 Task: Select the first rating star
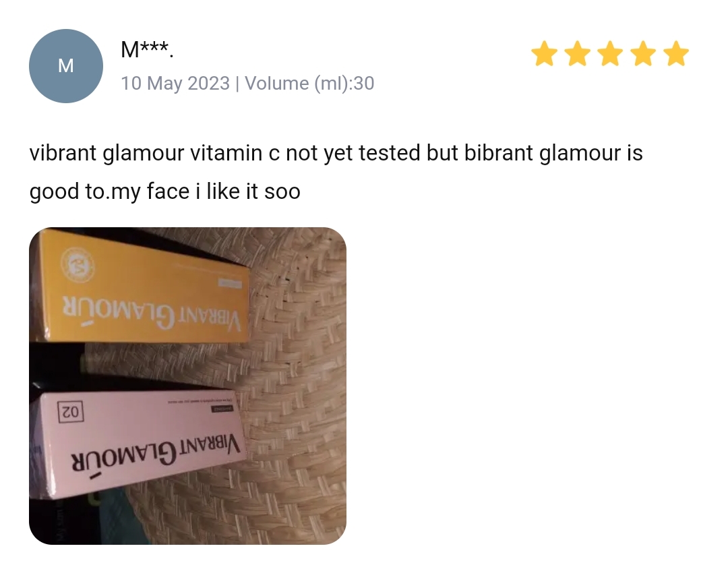coord(544,54)
